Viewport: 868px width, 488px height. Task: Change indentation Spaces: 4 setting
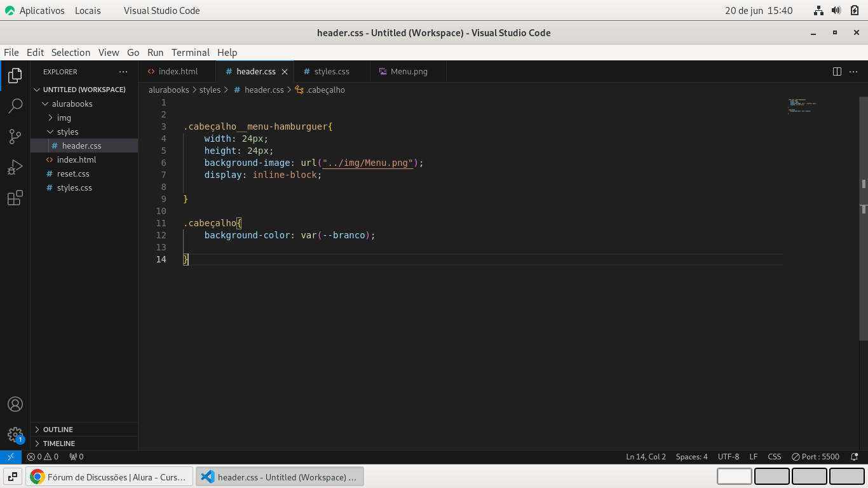(x=691, y=457)
